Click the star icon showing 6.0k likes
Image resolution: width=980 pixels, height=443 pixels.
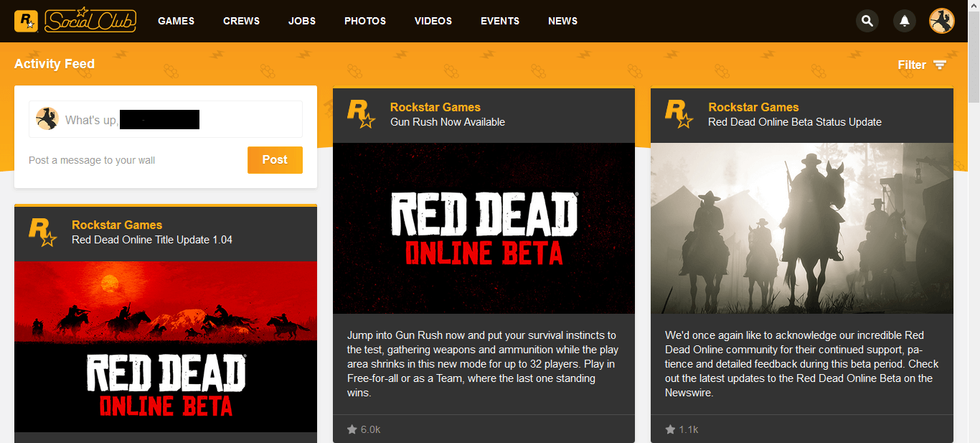pyautogui.click(x=352, y=429)
